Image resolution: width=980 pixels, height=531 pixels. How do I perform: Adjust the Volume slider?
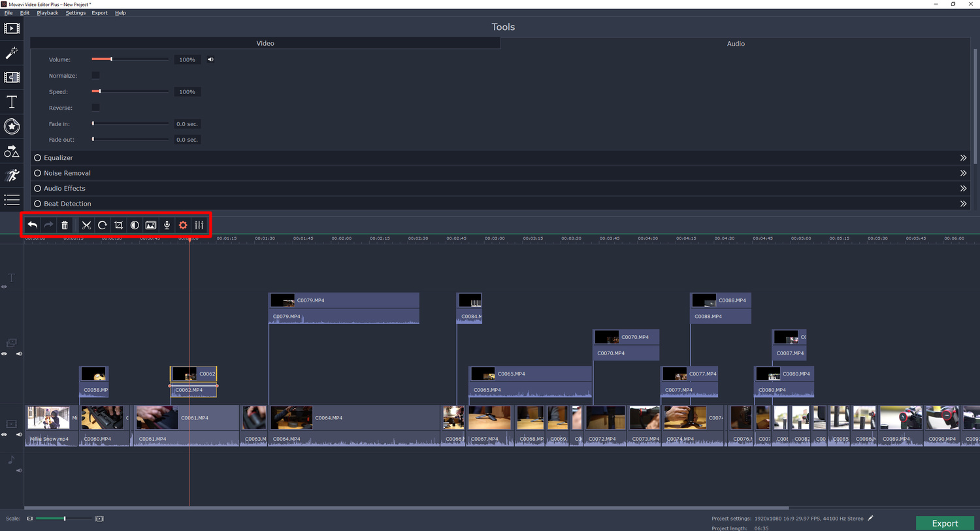click(x=130, y=59)
